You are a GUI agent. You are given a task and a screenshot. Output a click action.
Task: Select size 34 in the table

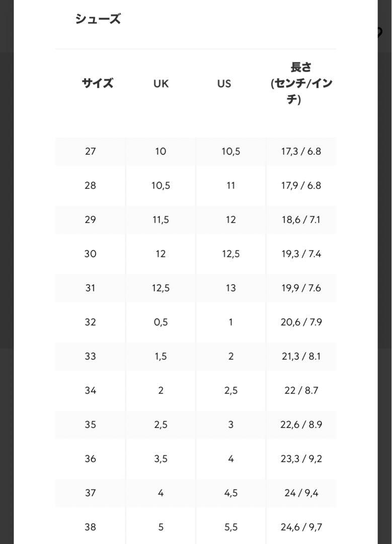pyautogui.click(x=90, y=391)
